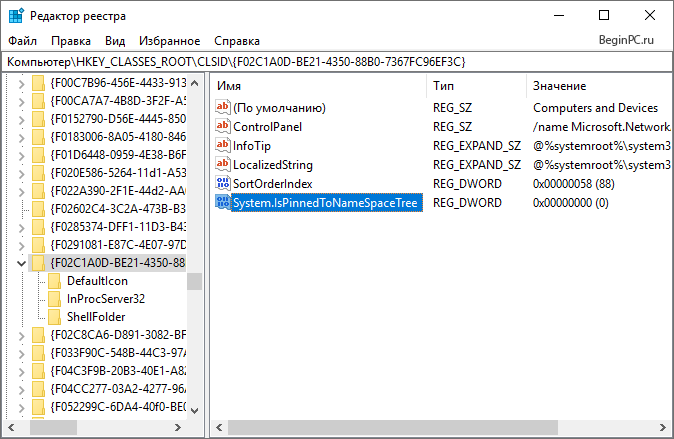Image resolution: width=674 pixels, height=439 pixels.
Task: Sort values by the Имя column header
Action: point(319,86)
